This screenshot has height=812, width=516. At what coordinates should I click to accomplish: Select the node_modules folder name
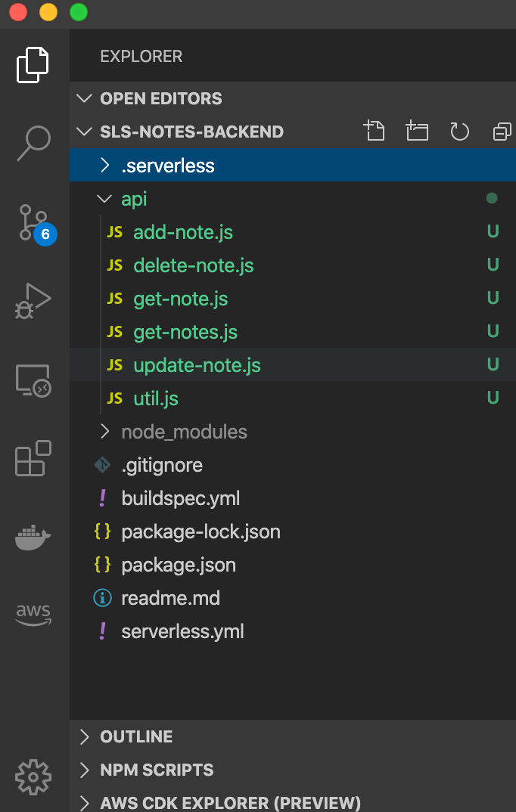184,432
